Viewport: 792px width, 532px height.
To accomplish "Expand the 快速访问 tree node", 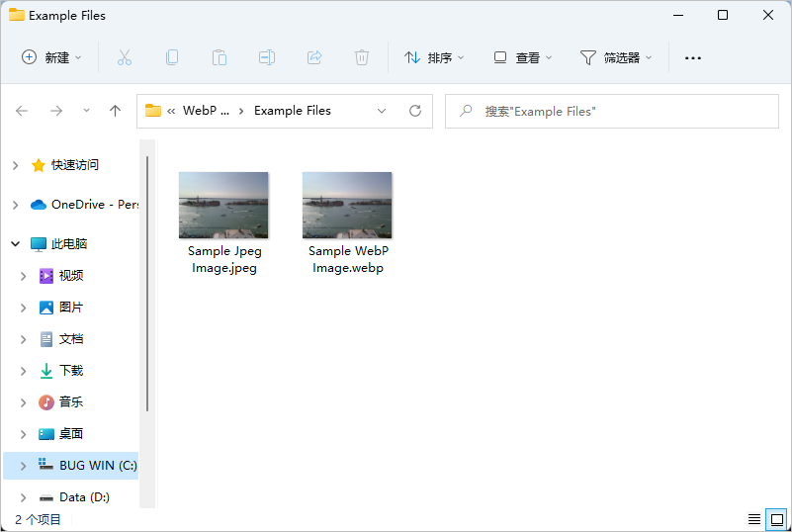I will [15, 165].
